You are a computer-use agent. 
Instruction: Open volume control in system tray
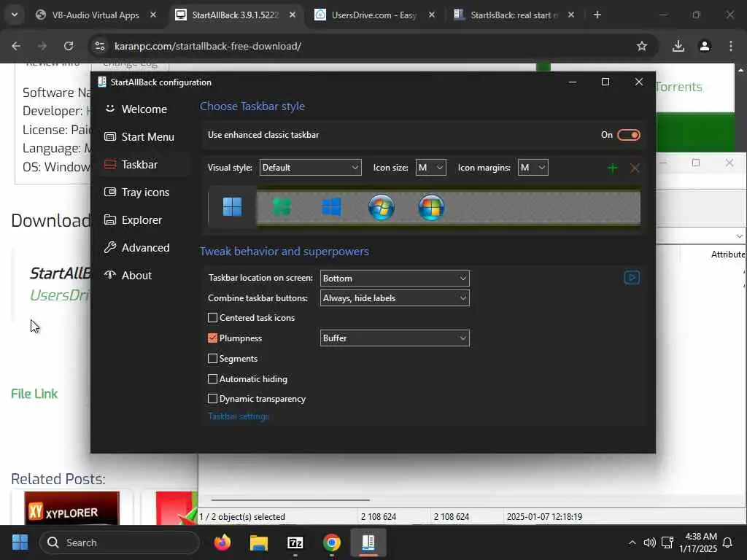click(x=650, y=542)
